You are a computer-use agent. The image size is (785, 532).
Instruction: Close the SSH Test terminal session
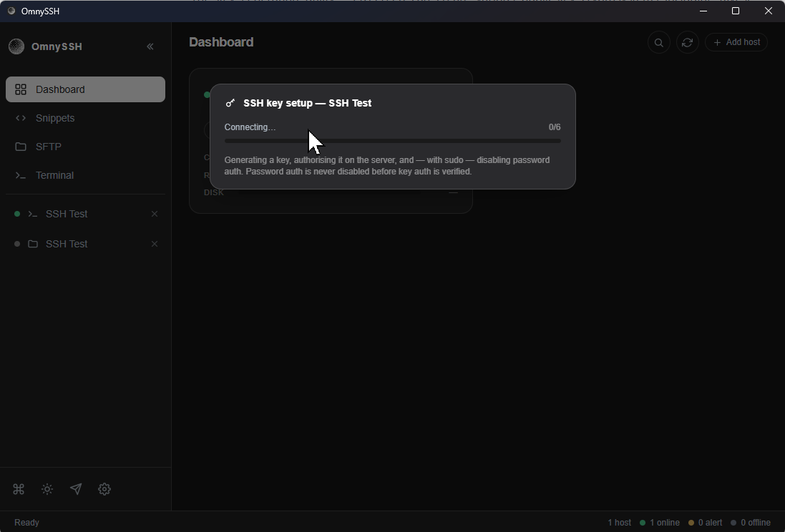pos(155,214)
